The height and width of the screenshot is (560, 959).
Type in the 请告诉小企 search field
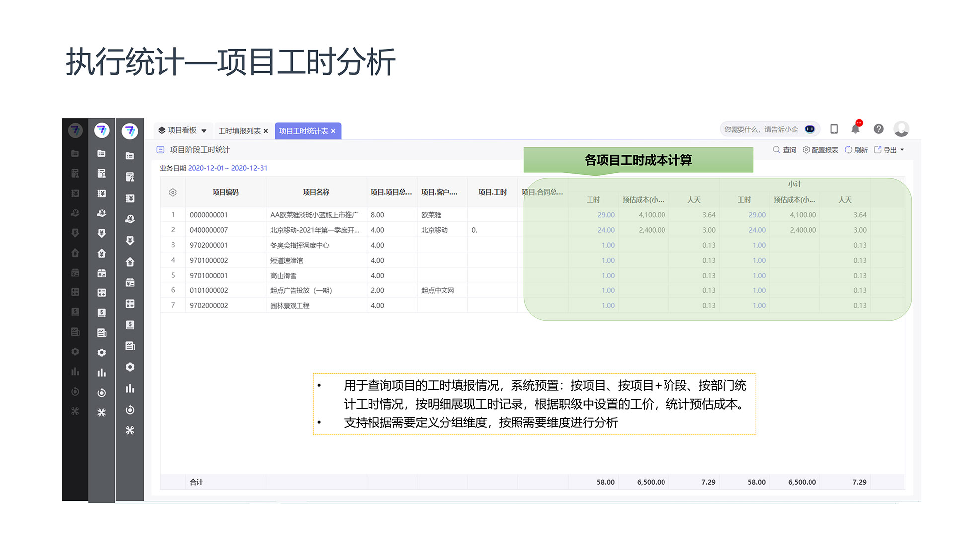[760, 129]
